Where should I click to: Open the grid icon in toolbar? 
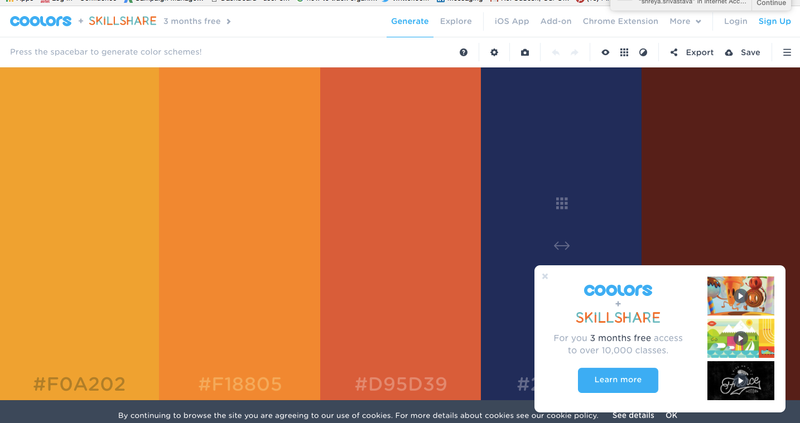tap(624, 52)
